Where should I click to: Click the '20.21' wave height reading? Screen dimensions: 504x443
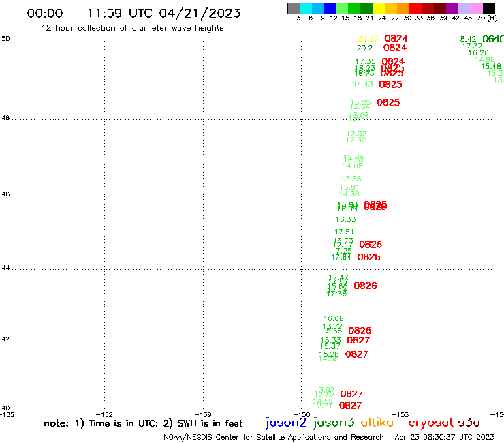tap(366, 48)
